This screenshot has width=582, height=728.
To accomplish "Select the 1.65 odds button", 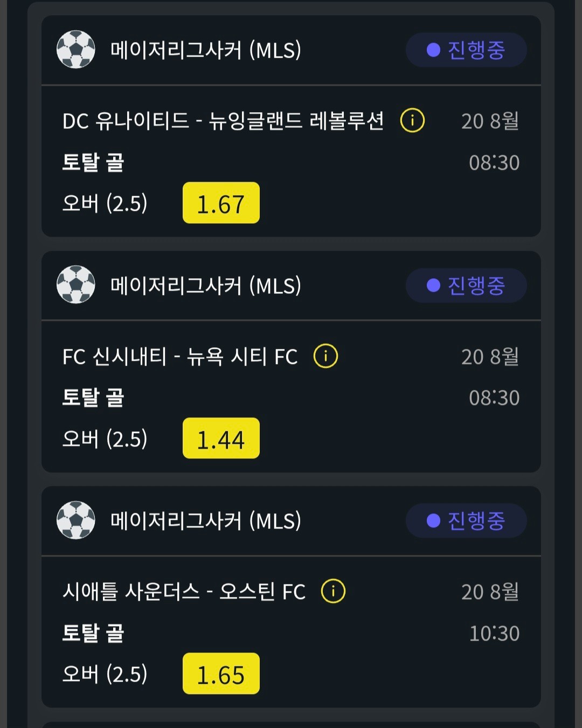I will [221, 674].
